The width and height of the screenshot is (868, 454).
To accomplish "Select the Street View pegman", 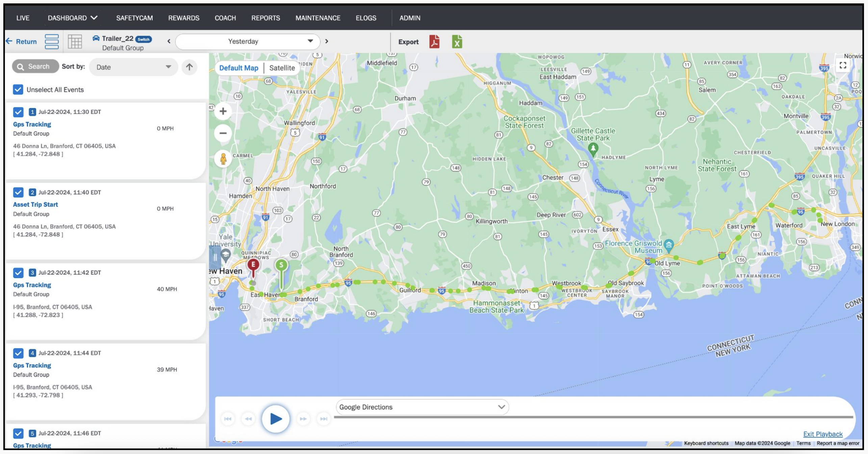I will pos(223,158).
